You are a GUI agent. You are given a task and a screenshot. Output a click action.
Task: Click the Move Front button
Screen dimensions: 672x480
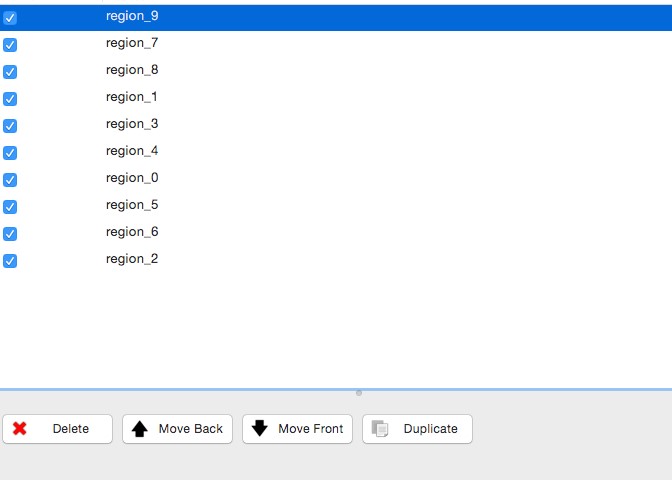pos(297,429)
